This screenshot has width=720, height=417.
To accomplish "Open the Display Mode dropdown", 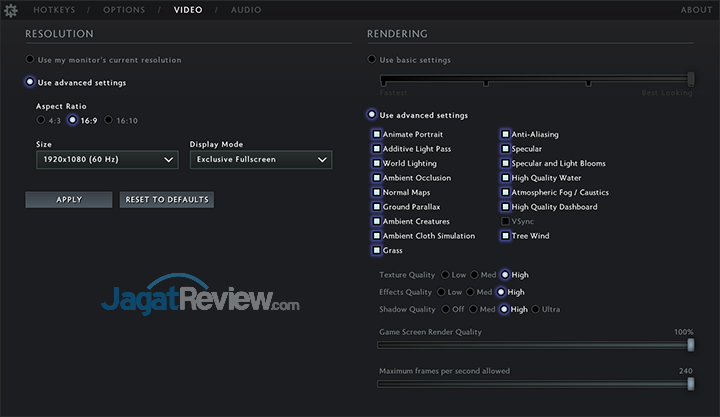I will (x=261, y=159).
